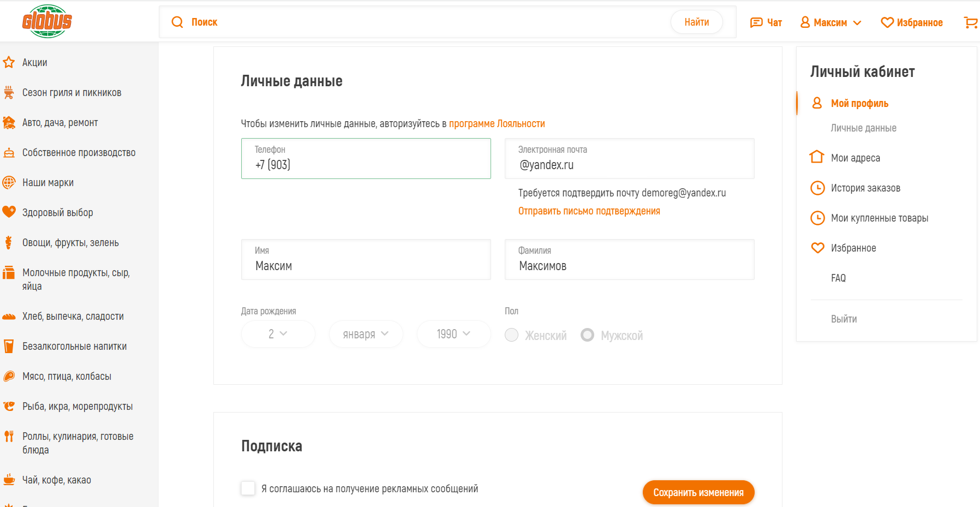This screenshot has height=507, width=980.
Task: Select the Женский gender radio button
Action: point(511,335)
